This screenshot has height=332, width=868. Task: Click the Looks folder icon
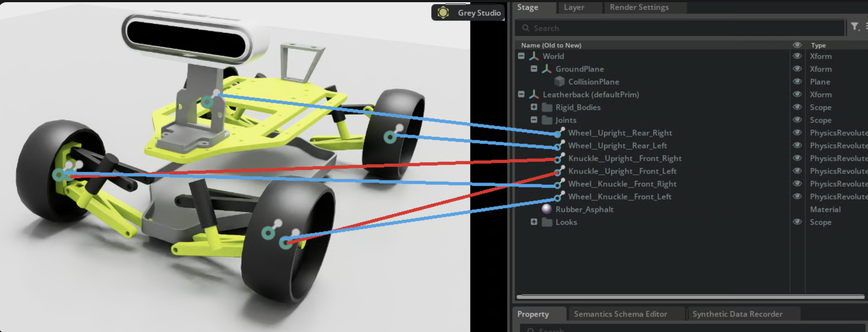[547, 222]
